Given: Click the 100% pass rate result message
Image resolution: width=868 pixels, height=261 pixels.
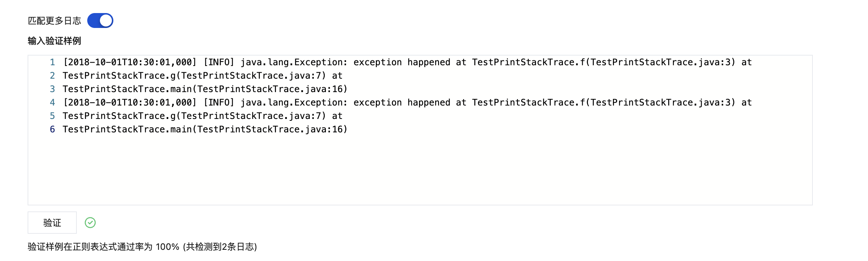Looking at the screenshot, I should (x=142, y=247).
